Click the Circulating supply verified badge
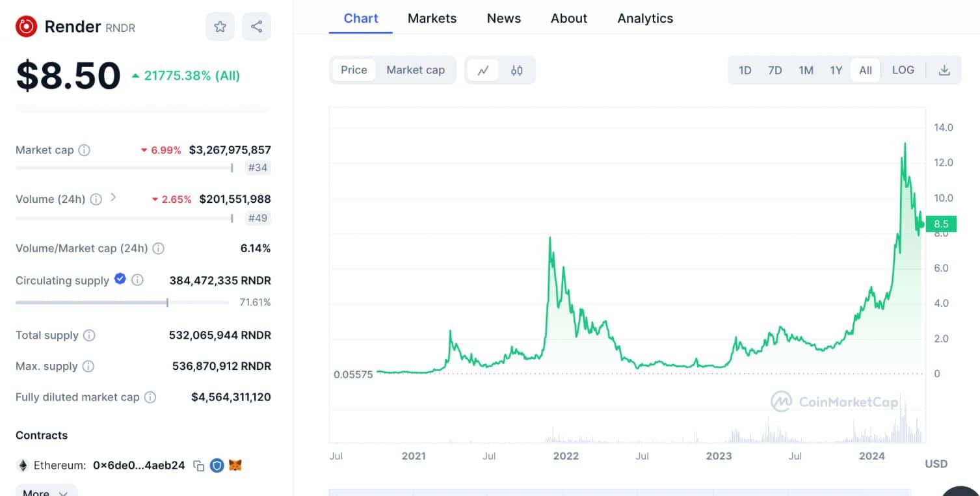Image resolution: width=980 pixels, height=496 pixels. pyautogui.click(x=120, y=279)
